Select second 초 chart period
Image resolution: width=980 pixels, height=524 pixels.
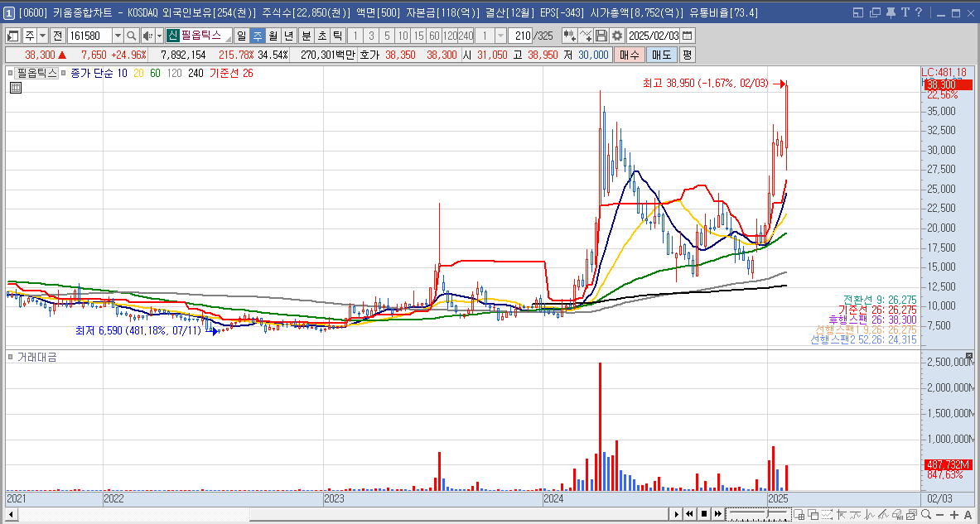point(321,36)
